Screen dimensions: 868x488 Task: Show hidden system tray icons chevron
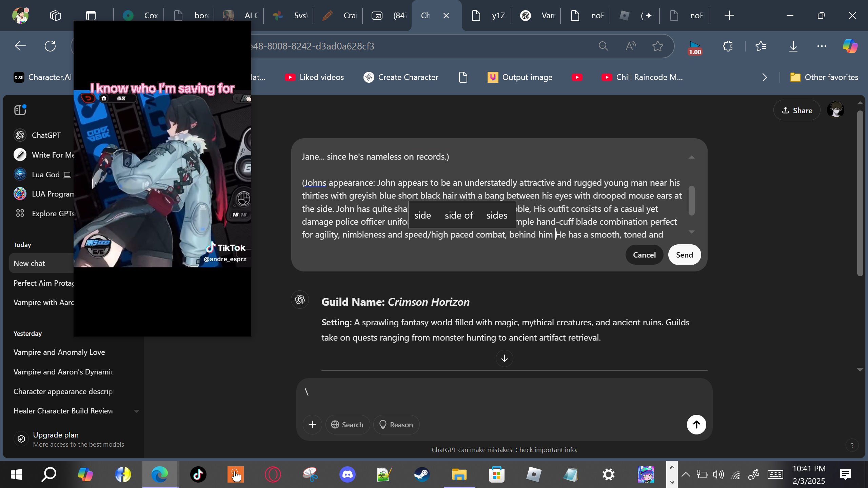coord(686,474)
